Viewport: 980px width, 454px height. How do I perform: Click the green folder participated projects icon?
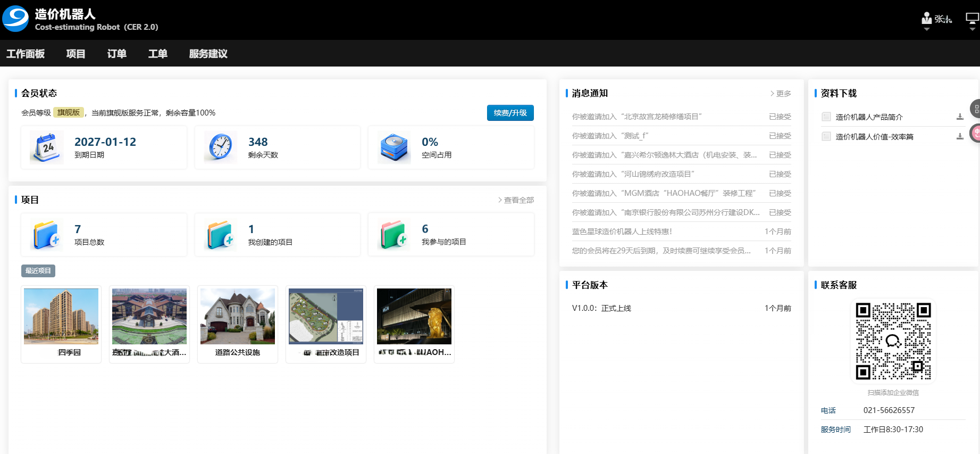pyautogui.click(x=394, y=235)
